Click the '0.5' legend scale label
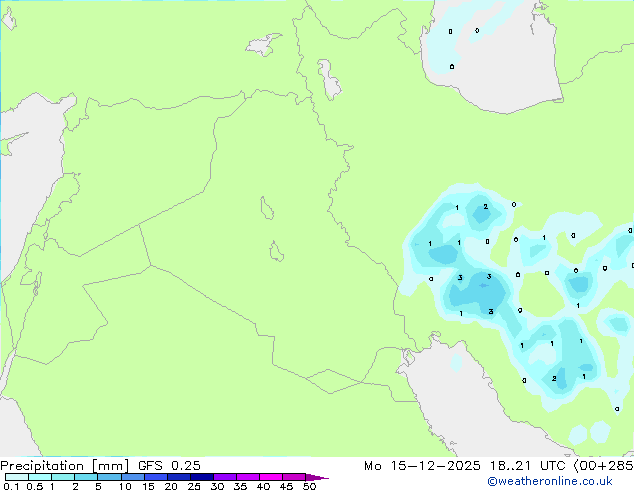The height and width of the screenshot is (490, 634). [35, 486]
